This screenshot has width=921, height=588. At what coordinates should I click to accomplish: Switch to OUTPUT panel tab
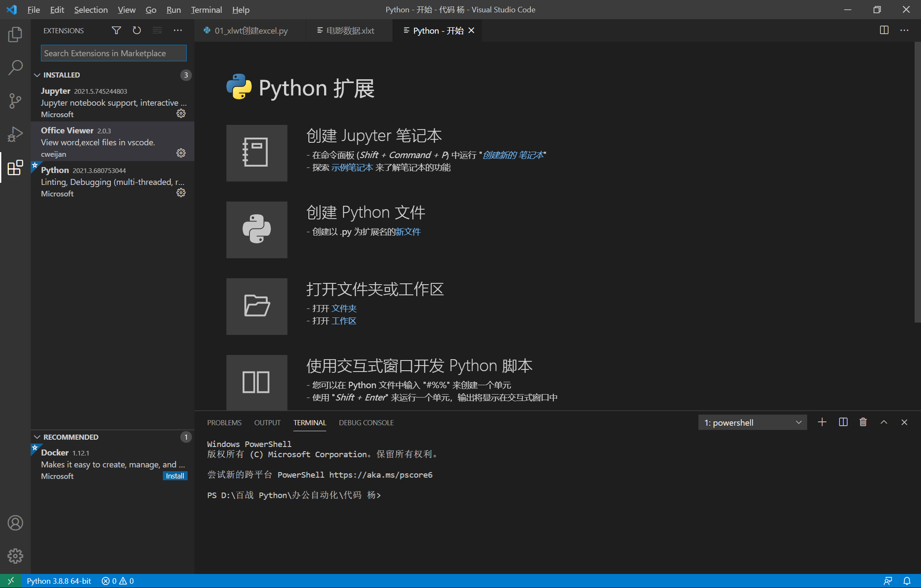click(267, 423)
